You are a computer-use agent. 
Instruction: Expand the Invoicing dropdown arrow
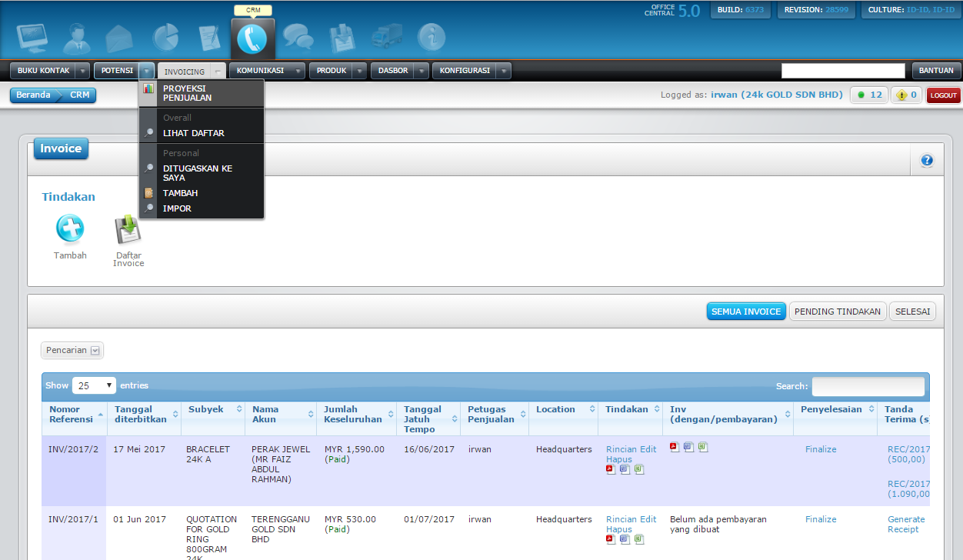pyautogui.click(x=218, y=72)
